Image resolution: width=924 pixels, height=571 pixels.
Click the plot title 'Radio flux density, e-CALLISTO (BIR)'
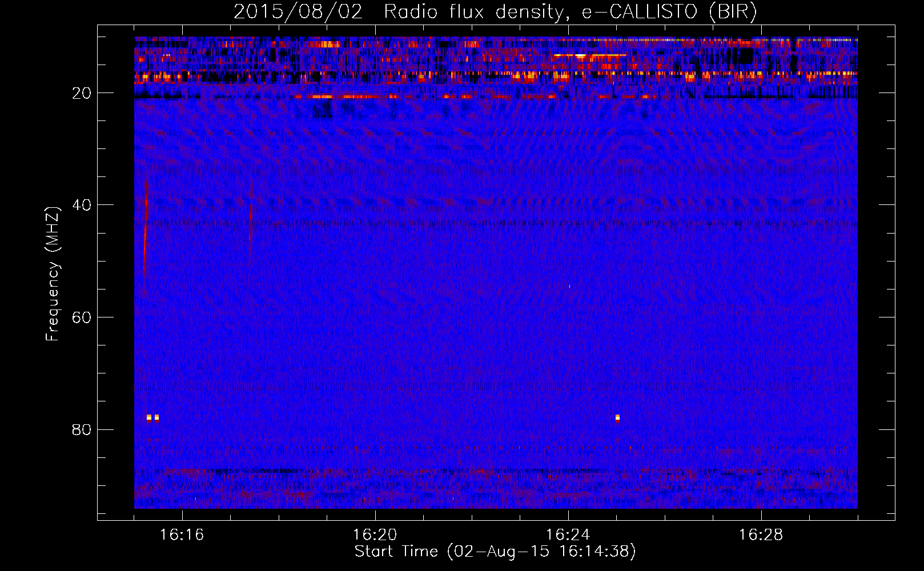tap(570, 12)
